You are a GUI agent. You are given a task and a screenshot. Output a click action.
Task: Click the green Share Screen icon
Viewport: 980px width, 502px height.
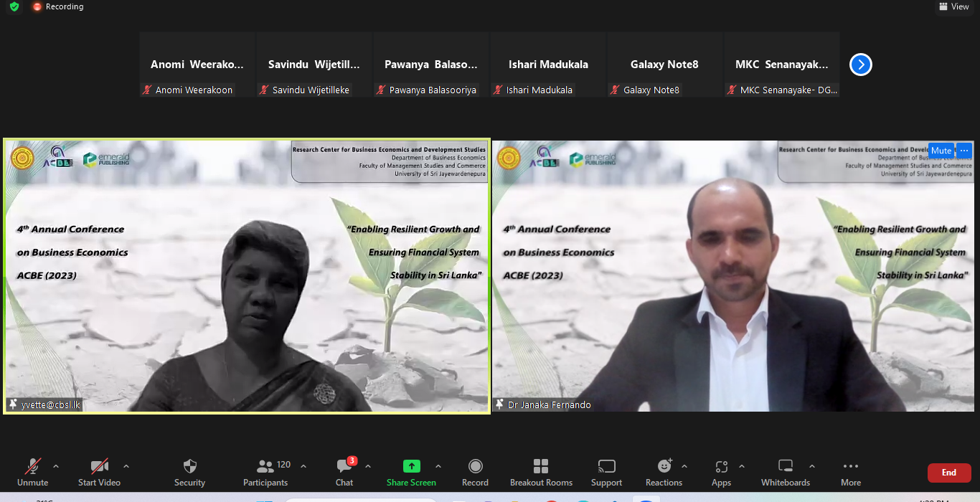tap(411, 466)
